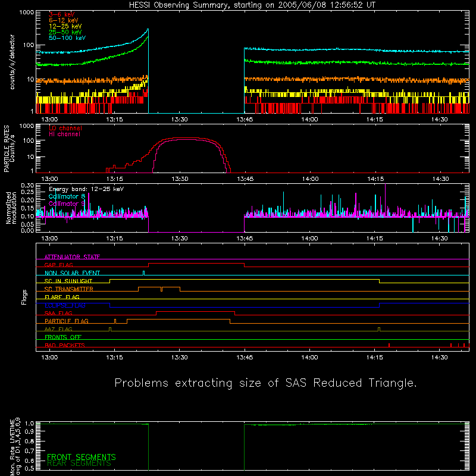This screenshot has width=476, height=476.
Task: Select the 3-6 keV legend label
Action: 62,14
